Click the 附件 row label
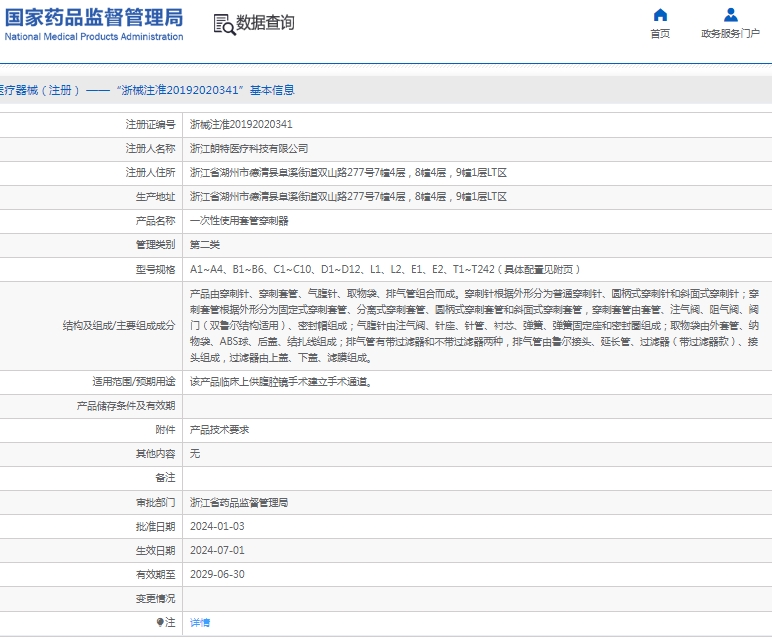 coord(165,430)
